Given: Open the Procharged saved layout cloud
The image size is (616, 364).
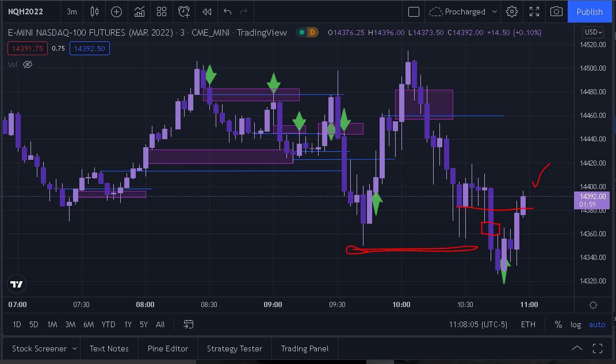Looking at the screenshot, I should coord(457,12).
